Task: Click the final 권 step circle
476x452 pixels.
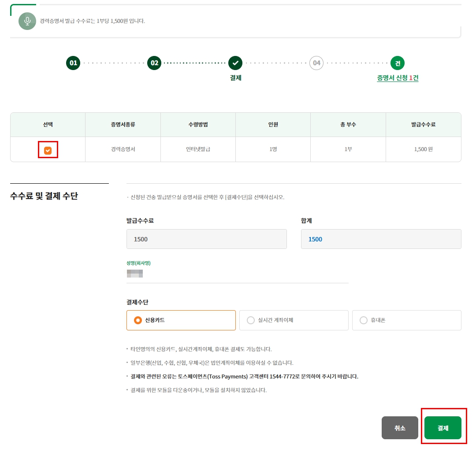Action: (x=398, y=63)
